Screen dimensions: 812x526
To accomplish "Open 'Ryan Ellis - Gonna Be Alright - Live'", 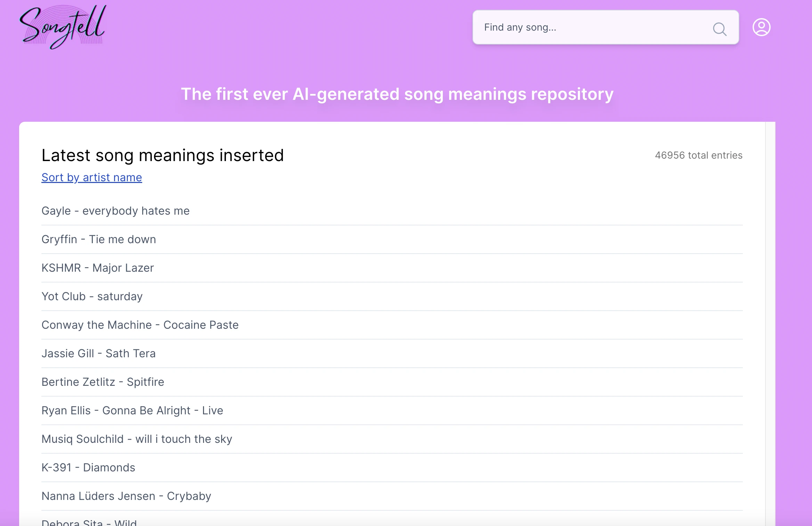I will point(132,410).
